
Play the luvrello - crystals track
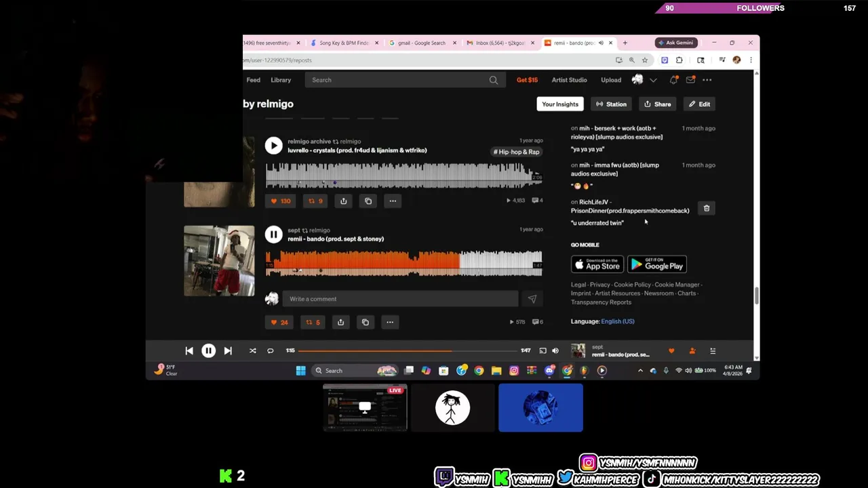[273, 146]
